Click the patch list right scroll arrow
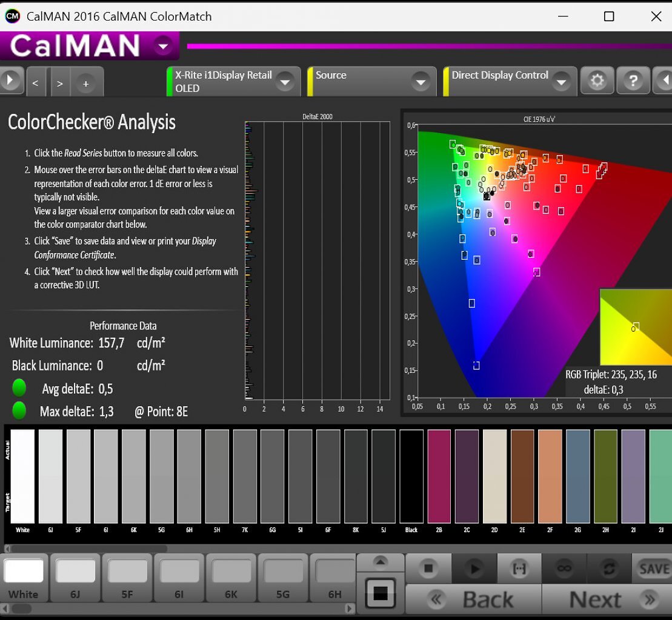672x620 pixels. (350, 608)
